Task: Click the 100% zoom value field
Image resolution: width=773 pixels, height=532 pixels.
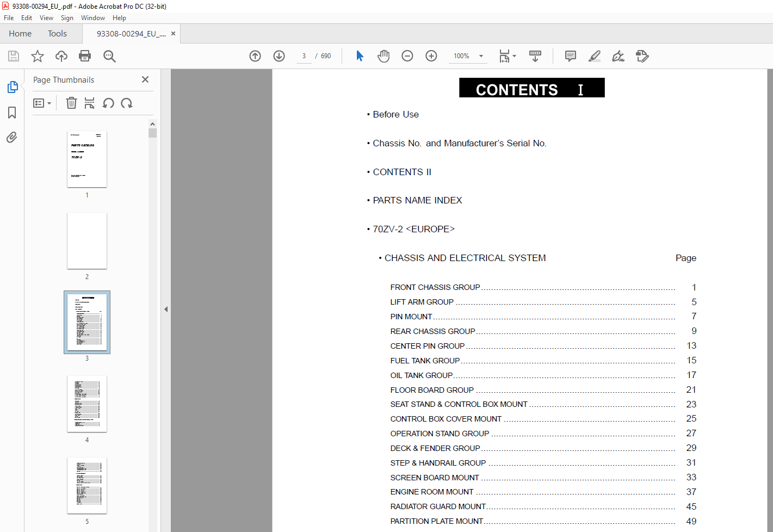Action: (462, 56)
